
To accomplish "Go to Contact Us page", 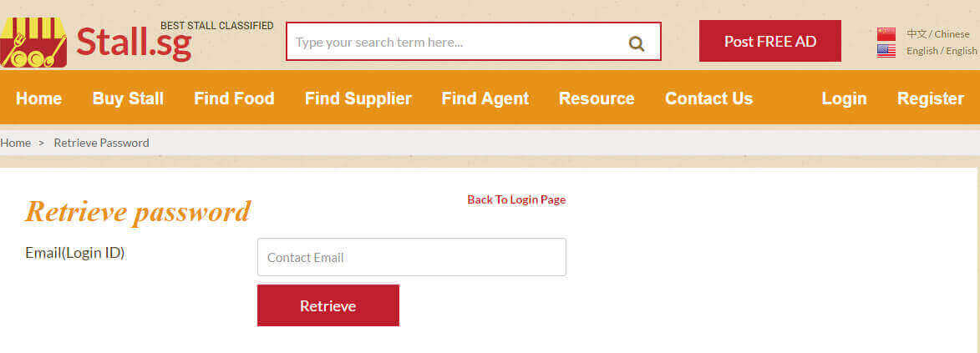I will click(x=708, y=98).
